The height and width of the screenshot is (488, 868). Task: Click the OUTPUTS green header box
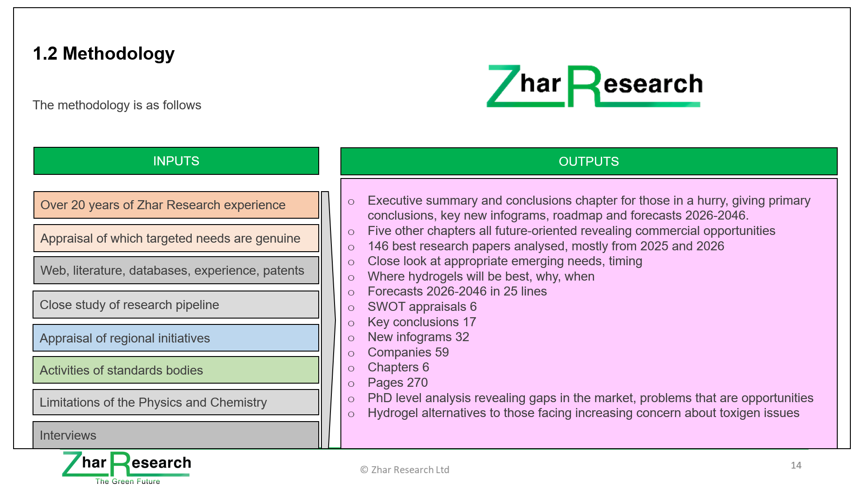tap(588, 161)
